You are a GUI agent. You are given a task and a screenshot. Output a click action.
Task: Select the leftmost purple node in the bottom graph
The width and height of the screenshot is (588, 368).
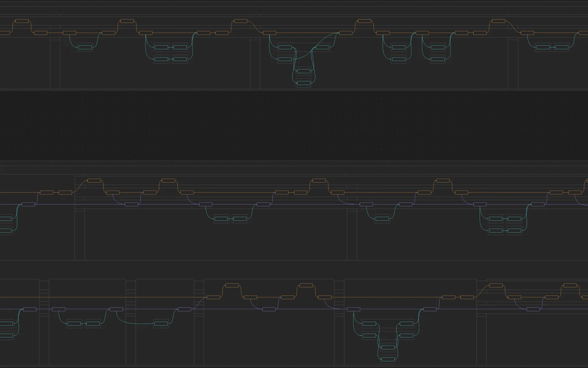(30, 309)
